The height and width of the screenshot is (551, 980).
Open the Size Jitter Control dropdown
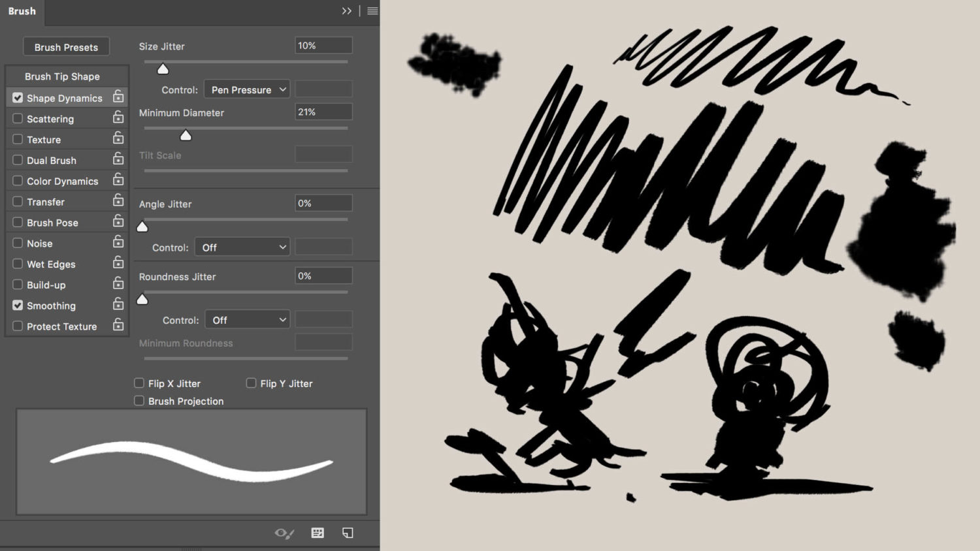[x=246, y=89]
